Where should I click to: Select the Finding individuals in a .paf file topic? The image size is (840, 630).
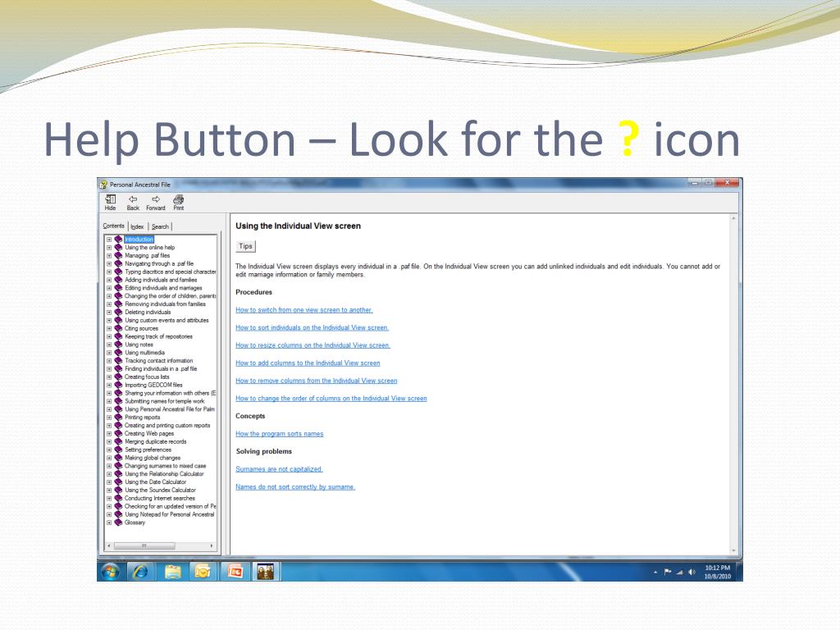pos(161,368)
